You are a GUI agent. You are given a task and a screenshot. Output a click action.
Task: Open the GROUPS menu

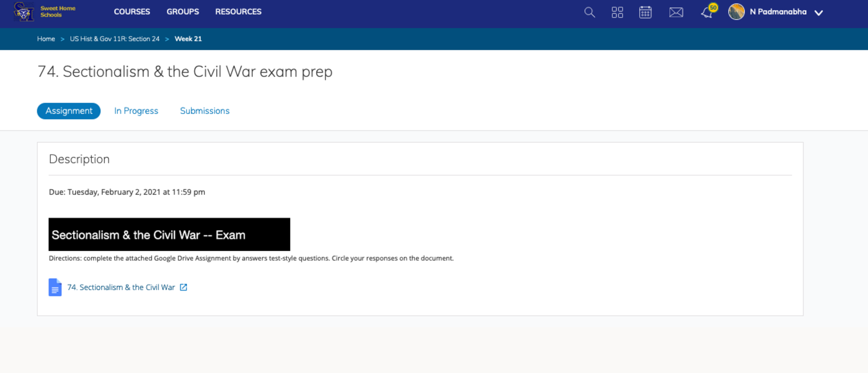coord(183,12)
